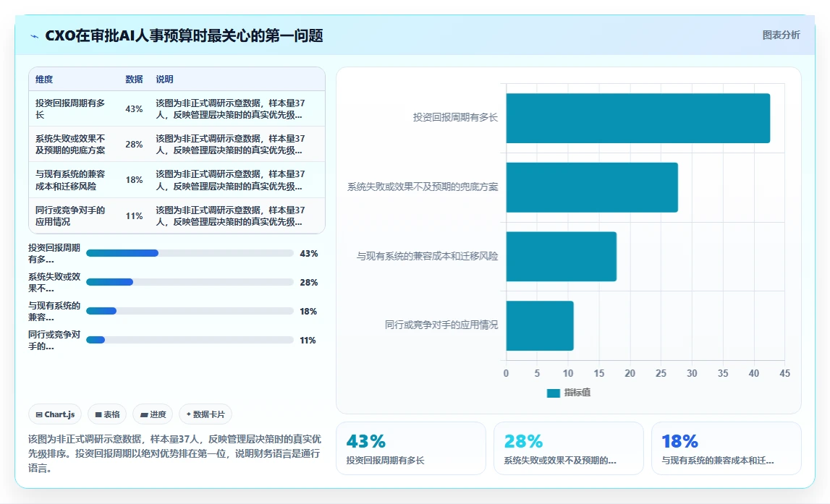This screenshot has height=504, width=830.
Task: Click the summary paragraph starting 该图为非正式调研
Action: (x=174, y=453)
